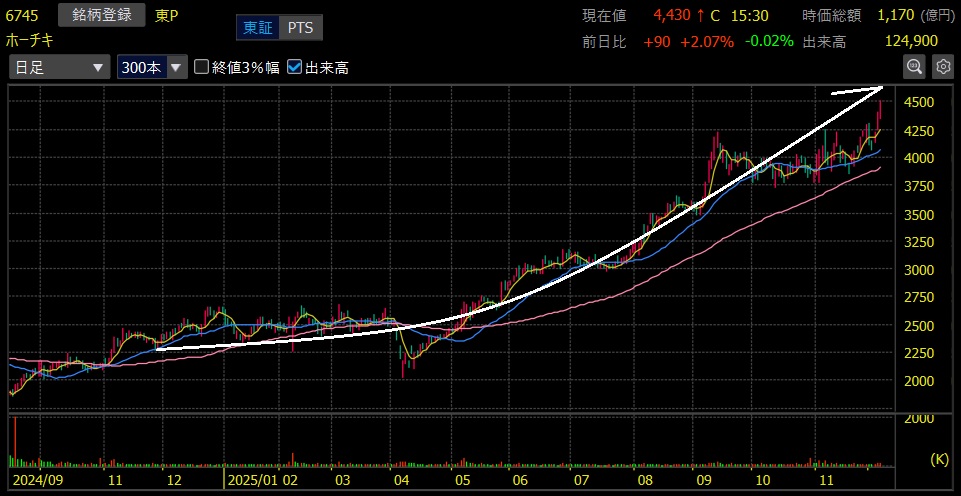Viewport: 961px width, 496px height.
Task: Select the 東証 market tab
Action: tap(256, 28)
